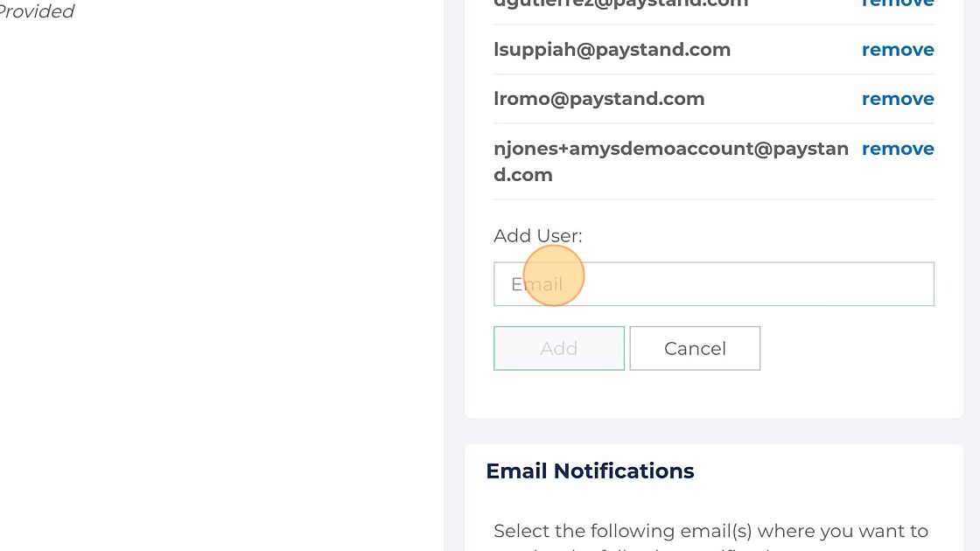Click the italic "Provided" text on the left
The image size is (980, 551).
pyautogui.click(x=36, y=11)
